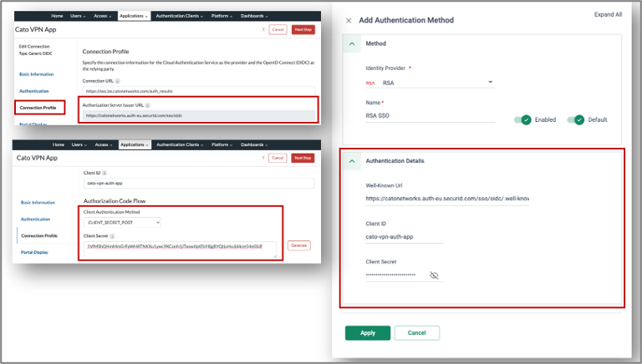
Task: Open the Access menu in the top Cato window
Action: (x=102, y=16)
